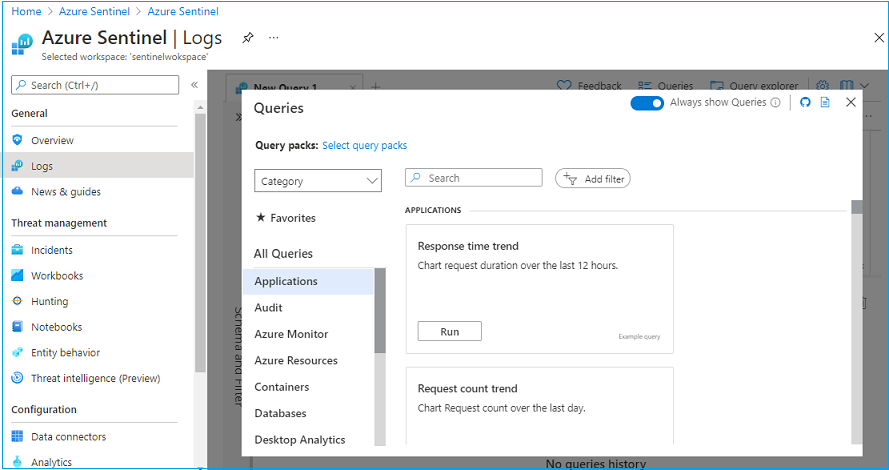Click the Hunting target icon
The height and width of the screenshot is (470, 889).
[18, 300]
